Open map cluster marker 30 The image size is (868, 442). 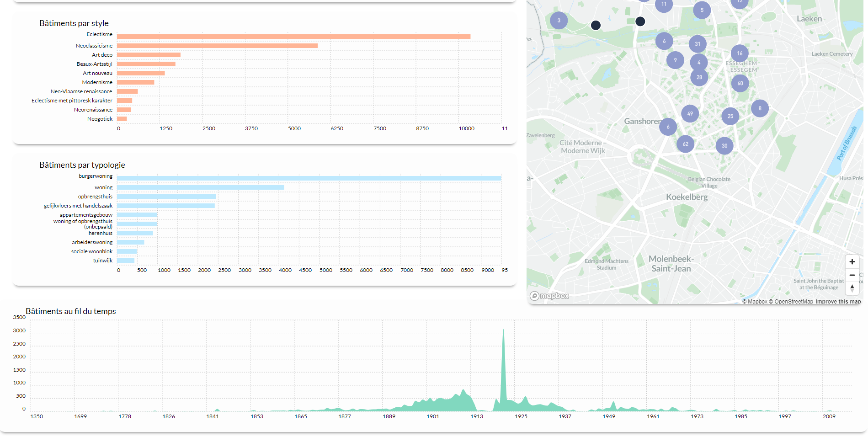click(x=724, y=146)
